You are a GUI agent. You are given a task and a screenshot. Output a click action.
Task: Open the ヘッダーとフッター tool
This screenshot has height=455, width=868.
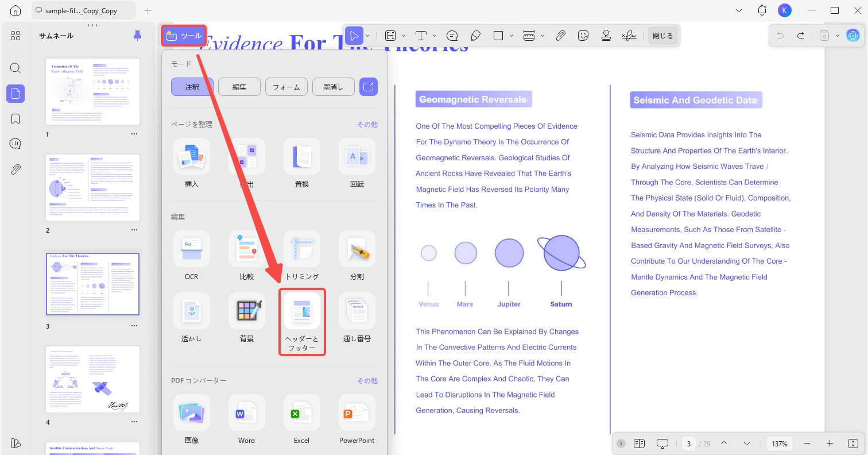click(302, 322)
